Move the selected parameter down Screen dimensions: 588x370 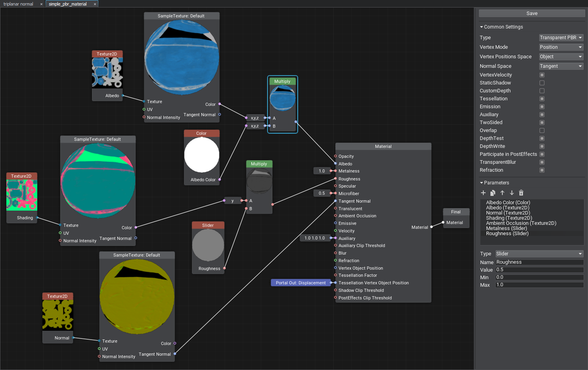tap(512, 193)
